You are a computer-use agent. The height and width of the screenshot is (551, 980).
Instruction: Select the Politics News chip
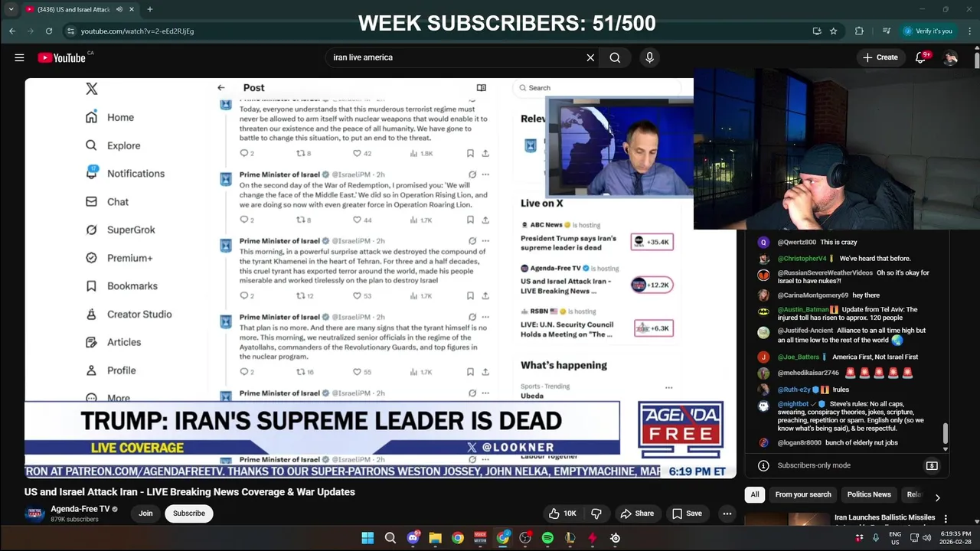[x=869, y=494]
